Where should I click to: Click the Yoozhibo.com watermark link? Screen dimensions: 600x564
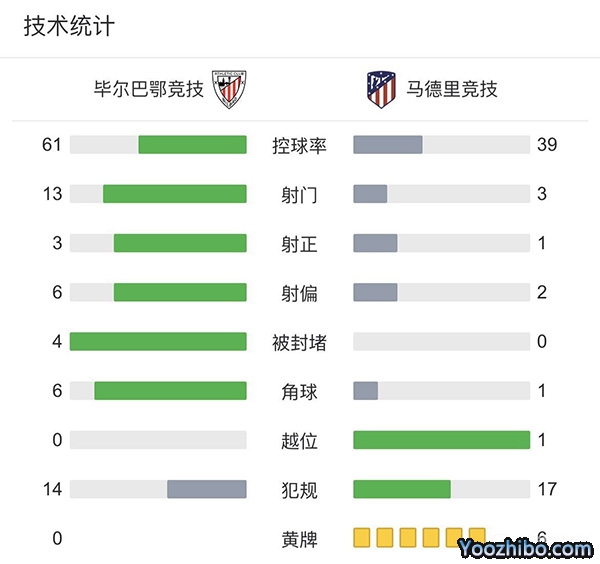pyautogui.click(x=525, y=548)
